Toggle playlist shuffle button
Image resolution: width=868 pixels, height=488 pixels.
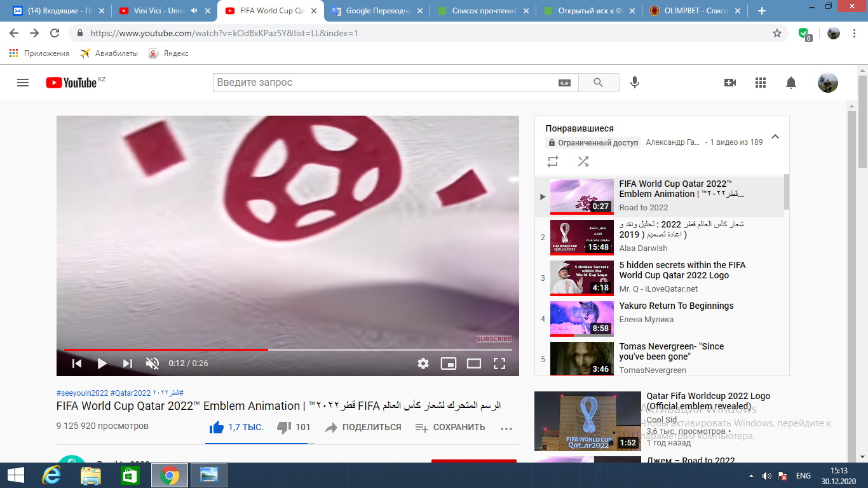pyautogui.click(x=583, y=161)
